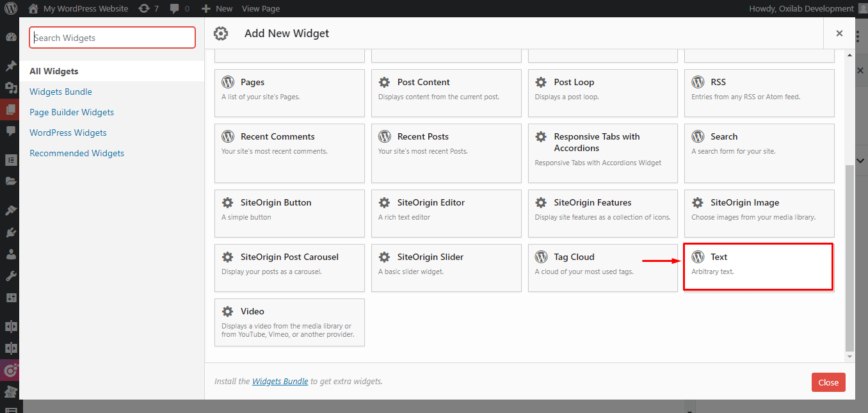Click the WordPress icon on the Pages widget

228,82
